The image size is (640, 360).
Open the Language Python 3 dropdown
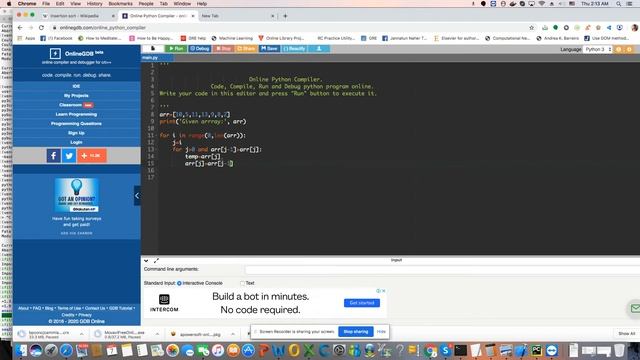(x=598, y=49)
